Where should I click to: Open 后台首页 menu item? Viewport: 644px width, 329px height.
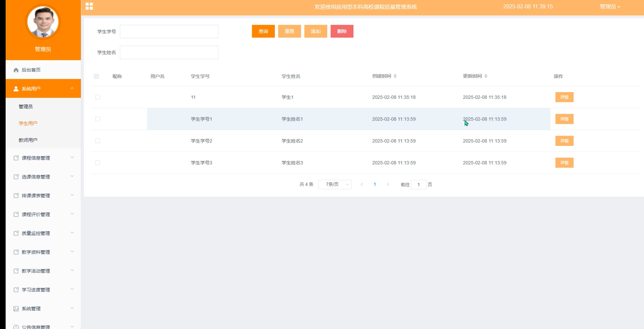click(43, 70)
